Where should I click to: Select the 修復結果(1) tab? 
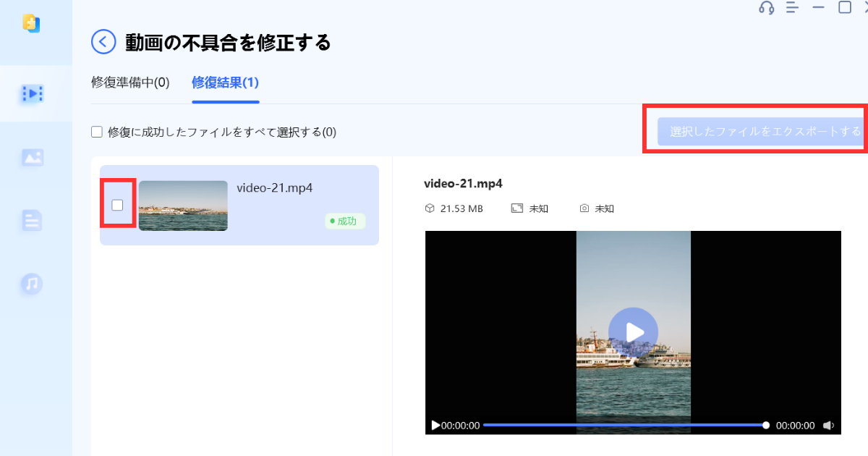pos(225,83)
